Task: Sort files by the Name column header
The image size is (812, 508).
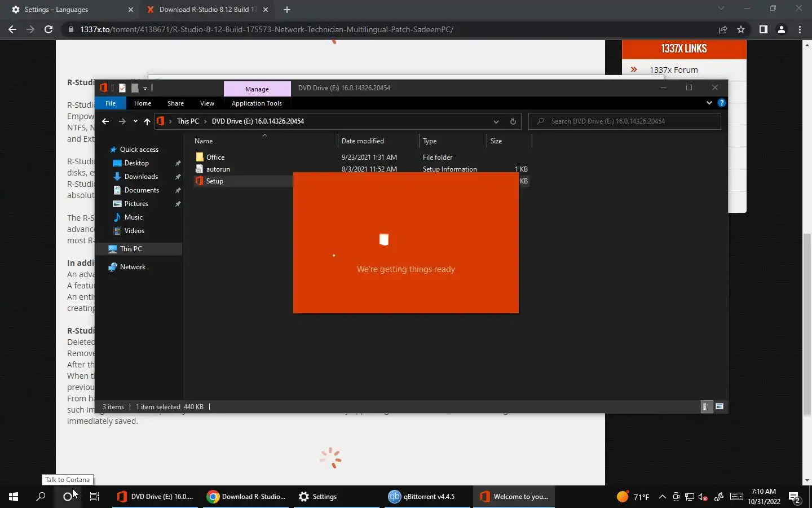Action: 264,141
